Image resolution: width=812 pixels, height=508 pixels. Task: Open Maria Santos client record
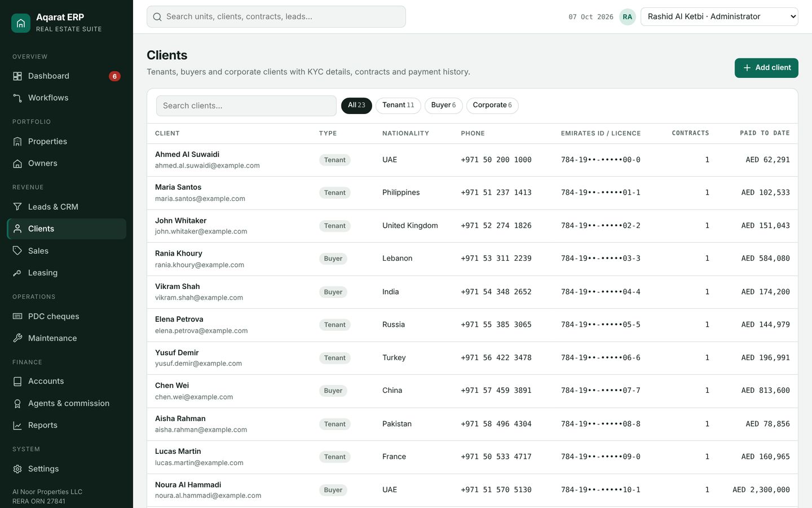coord(473,193)
